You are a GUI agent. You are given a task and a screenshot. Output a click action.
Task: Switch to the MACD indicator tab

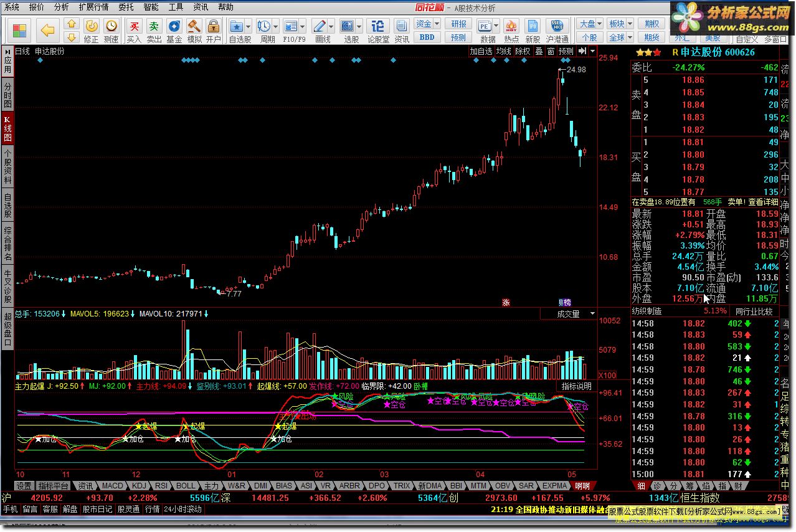tap(113, 486)
